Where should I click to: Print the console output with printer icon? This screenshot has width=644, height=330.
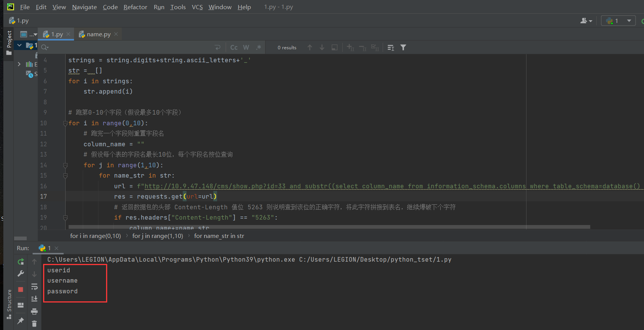(x=34, y=311)
